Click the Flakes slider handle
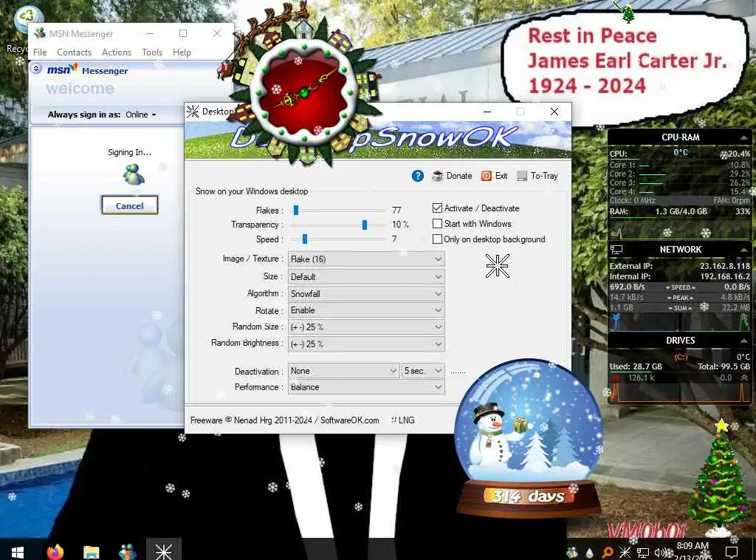The width and height of the screenshot is (756, 560). click(x=296, y=210)
